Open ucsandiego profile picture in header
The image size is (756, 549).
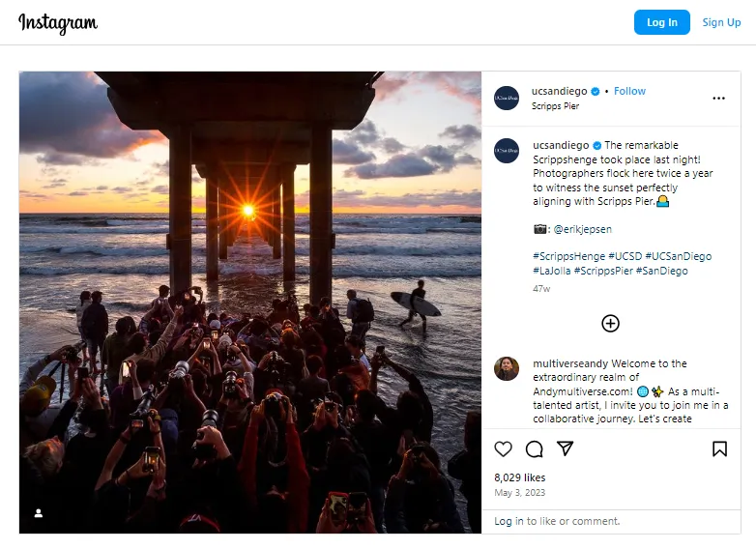[x=507, y=98]
